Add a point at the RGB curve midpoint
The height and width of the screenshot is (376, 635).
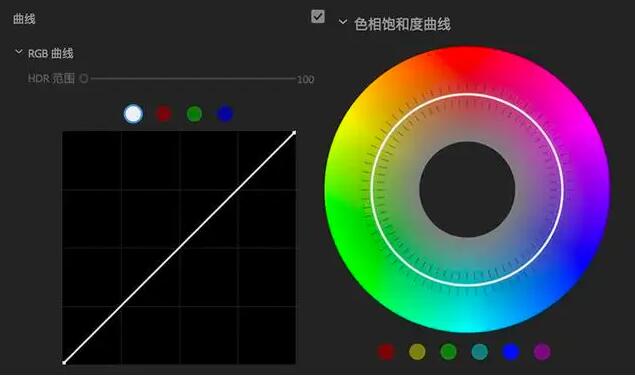coord(179,248)
